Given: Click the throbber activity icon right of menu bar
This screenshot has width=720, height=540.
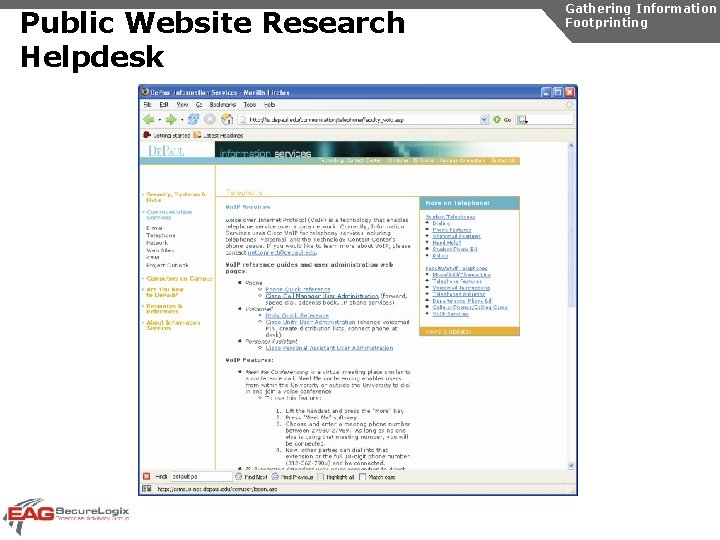Looking at the screenshot, I should pyautogui.click(x=569, y=105).
